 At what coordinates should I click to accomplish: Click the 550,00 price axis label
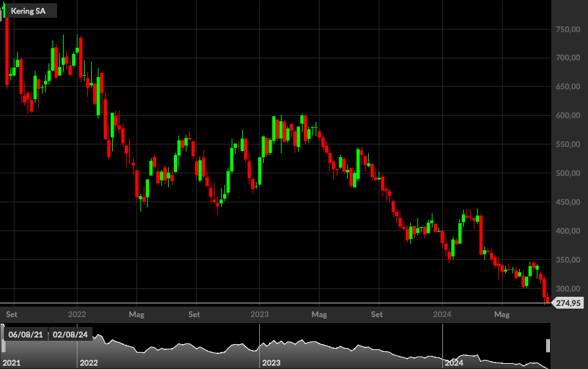(568, 144)
